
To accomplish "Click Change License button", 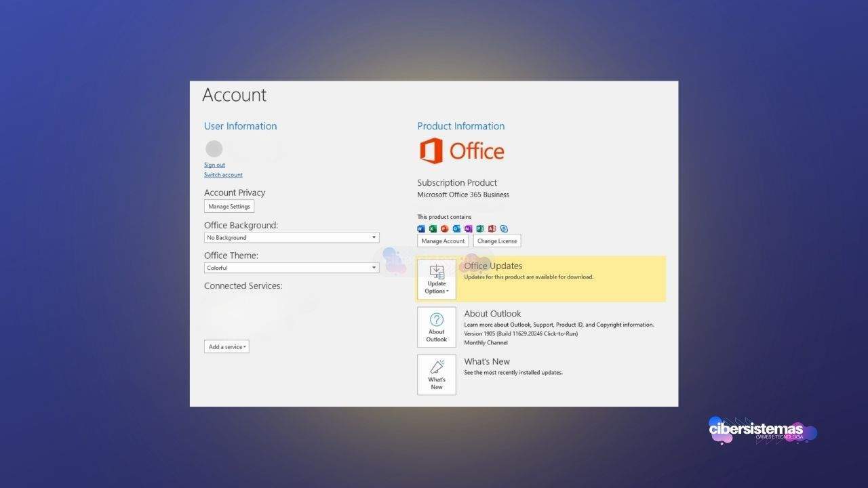I will tap(497, 241).
